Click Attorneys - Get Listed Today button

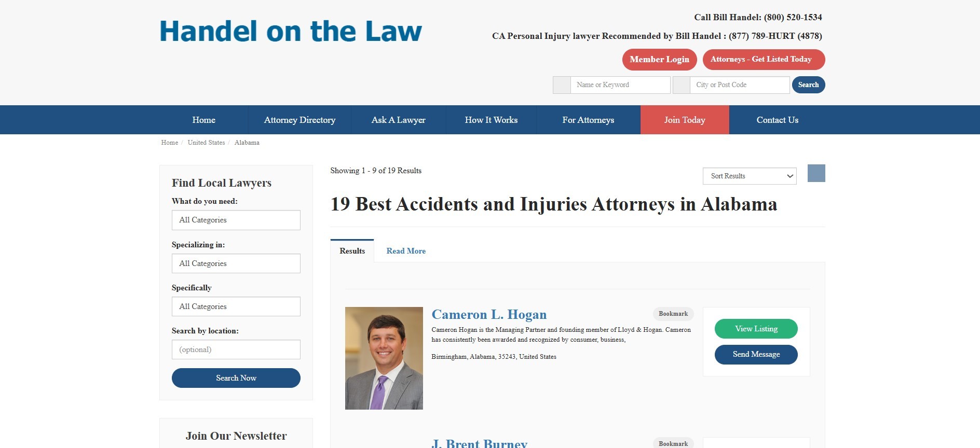764,60
